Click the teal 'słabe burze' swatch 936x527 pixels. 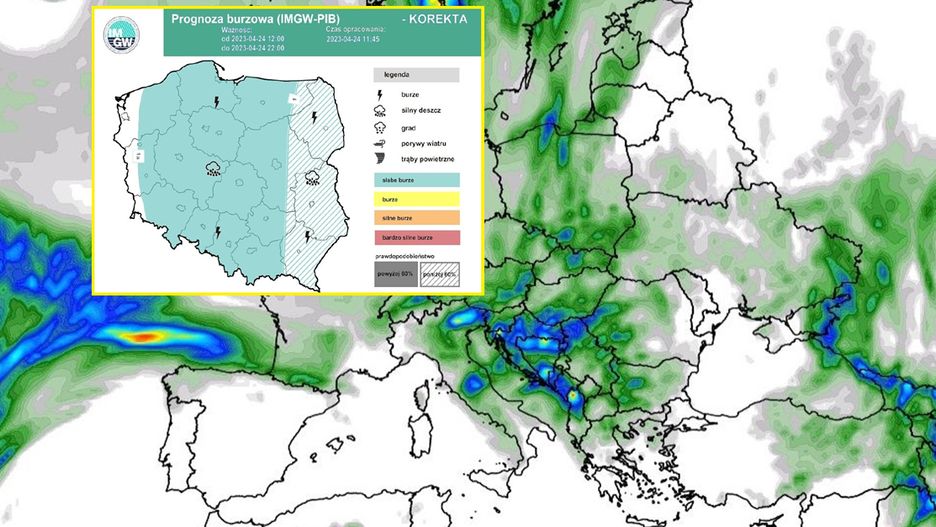click(417, 180)
